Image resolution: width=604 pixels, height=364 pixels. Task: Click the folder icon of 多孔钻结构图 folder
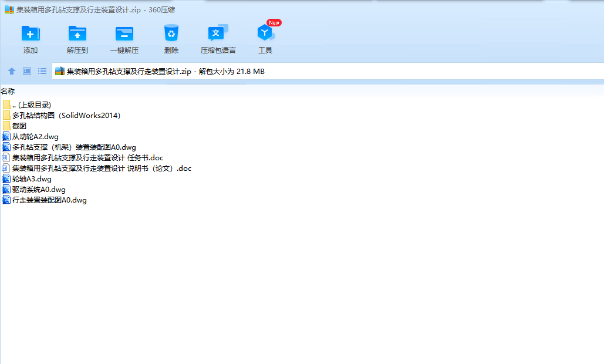[6, 115]
